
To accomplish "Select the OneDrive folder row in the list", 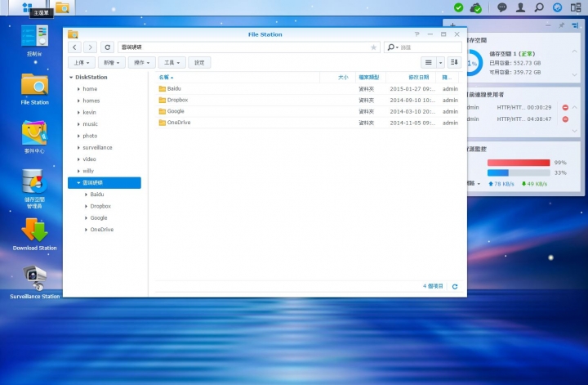I will pyautogui.click(x=307, y=123).
